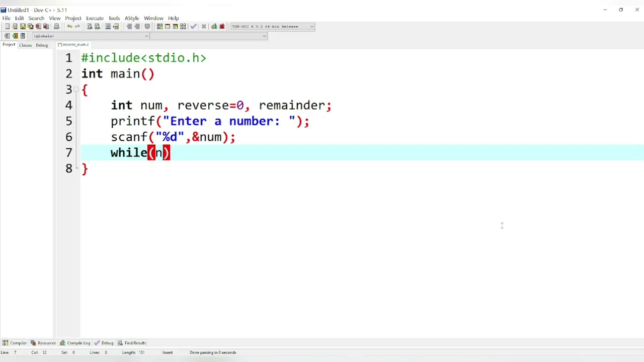The height and width of the screenshot is (362, 644).
Task: Open the Window menu
Action: pyautogui.click(x=153, y=18)
